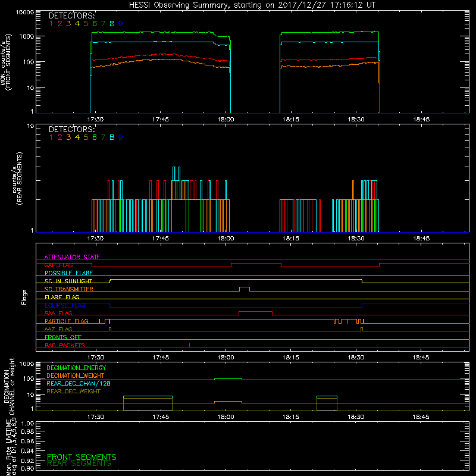Screen dimensions: 476x476
Task: Pick detector 3 in the front segments legend
Action: click(x=68, y=24)
